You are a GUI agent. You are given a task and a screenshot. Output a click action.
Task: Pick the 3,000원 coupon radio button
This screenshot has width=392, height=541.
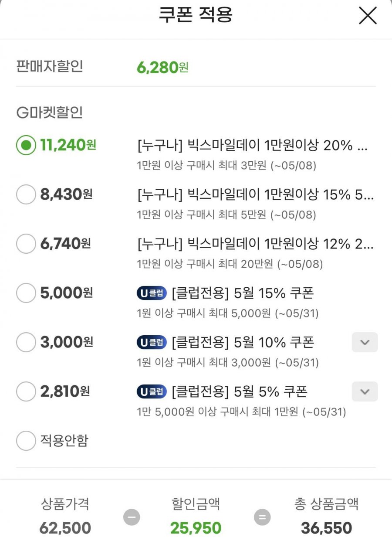pos(26,342)
